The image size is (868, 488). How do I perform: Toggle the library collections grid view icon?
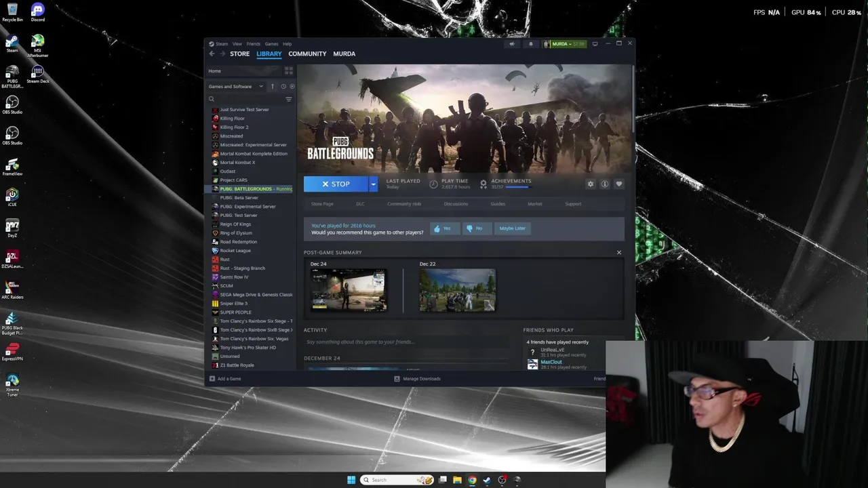point(289,70)
